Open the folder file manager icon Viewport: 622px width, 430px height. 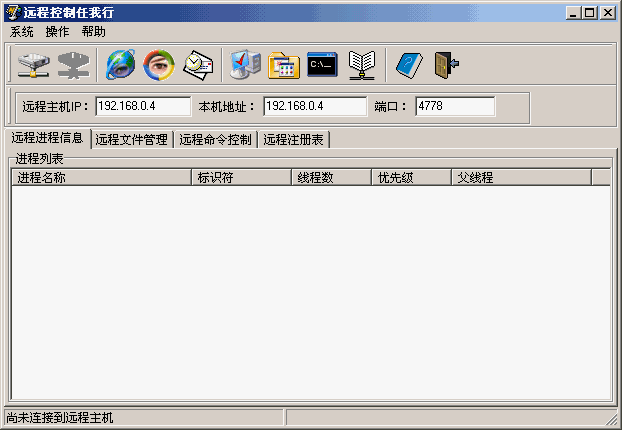(284, 65)
